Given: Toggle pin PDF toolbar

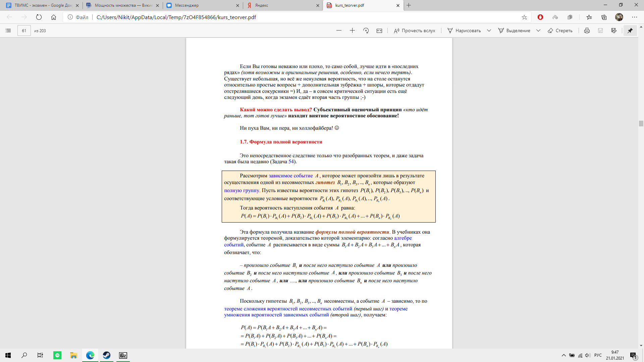Looking at the screenshot, I should (x=630, y=31).
